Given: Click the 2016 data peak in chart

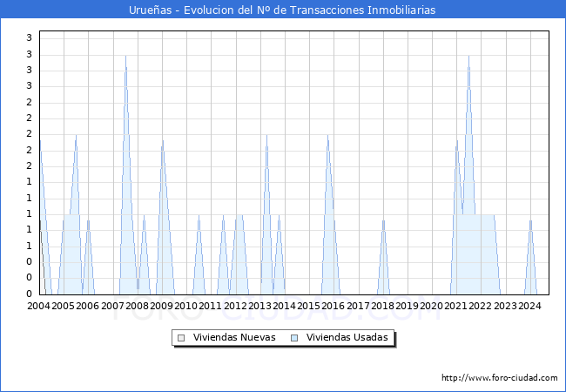Looking at the screenshot, I should coord(327,136).
